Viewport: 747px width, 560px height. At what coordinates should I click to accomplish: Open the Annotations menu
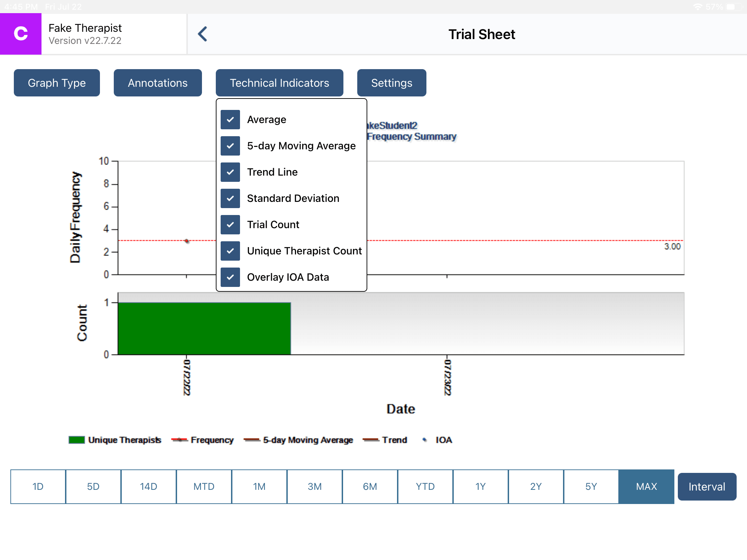point(158,83)
